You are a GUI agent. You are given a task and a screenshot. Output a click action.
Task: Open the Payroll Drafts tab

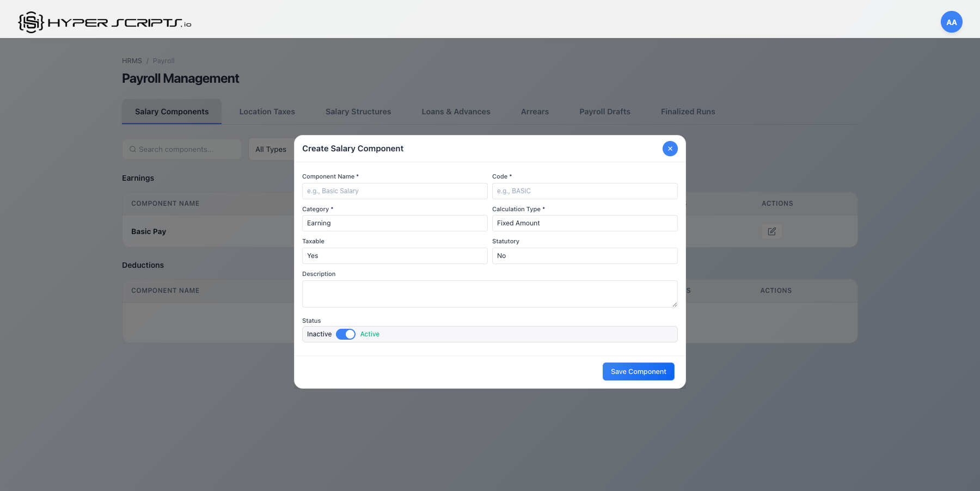pyautogui.click(x=604, y=111)
